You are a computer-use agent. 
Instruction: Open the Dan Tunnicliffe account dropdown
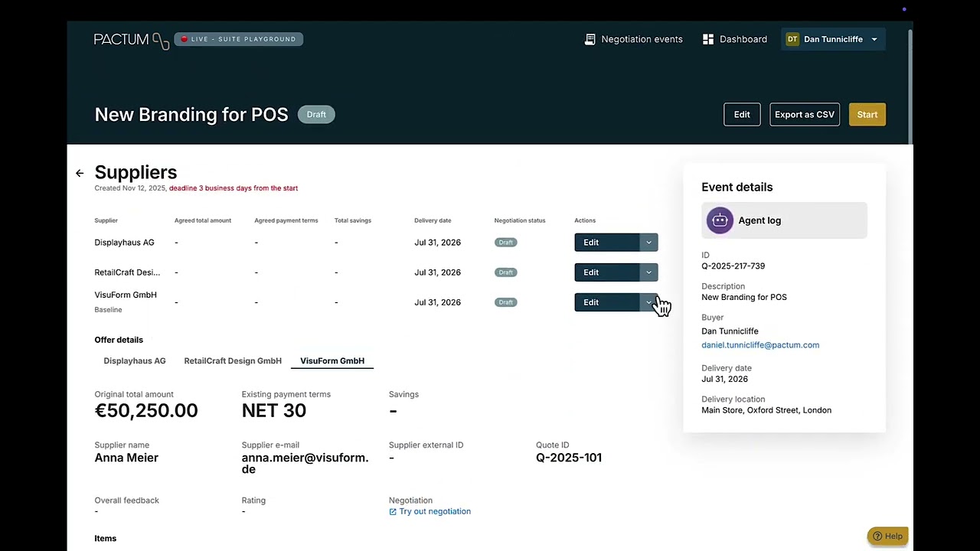(x=833, y=39)
